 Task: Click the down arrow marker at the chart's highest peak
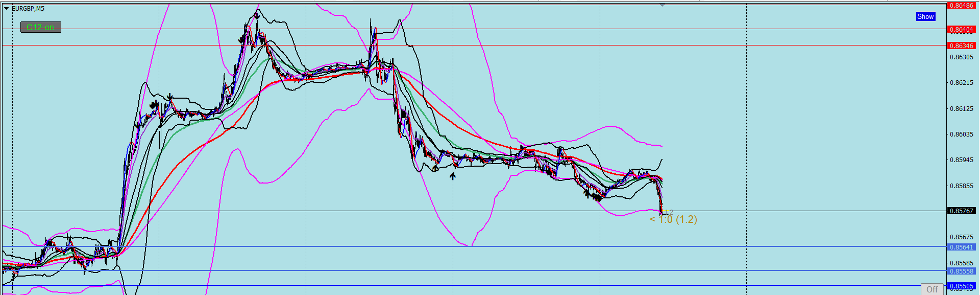click(257, 15)
